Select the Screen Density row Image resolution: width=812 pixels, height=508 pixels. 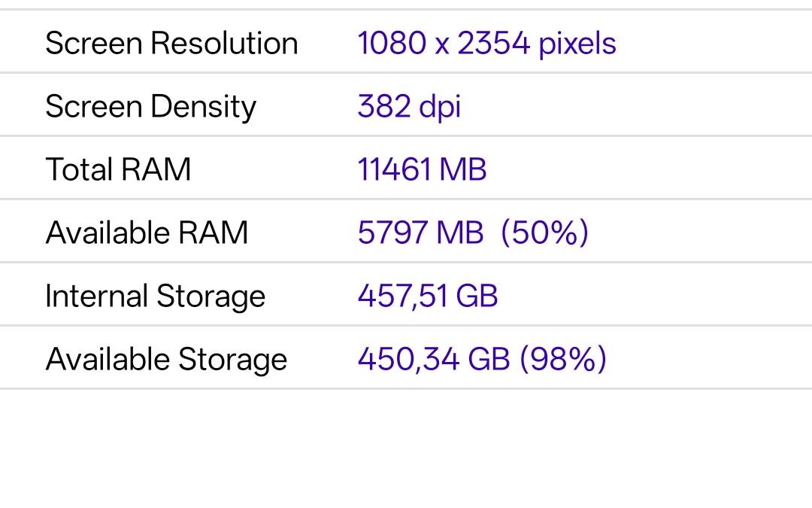pyautogui.click(x=406, y=106)
